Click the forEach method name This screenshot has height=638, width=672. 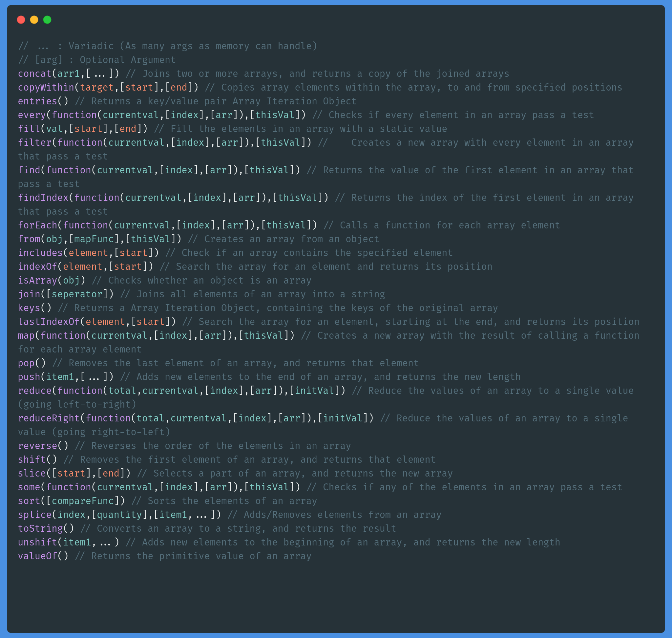(37, 225)
